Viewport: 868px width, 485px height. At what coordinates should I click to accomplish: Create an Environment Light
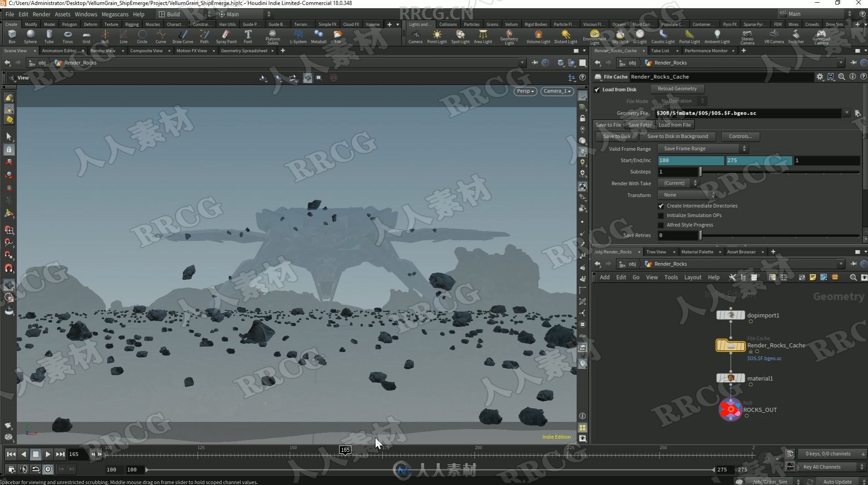[594, 37]
